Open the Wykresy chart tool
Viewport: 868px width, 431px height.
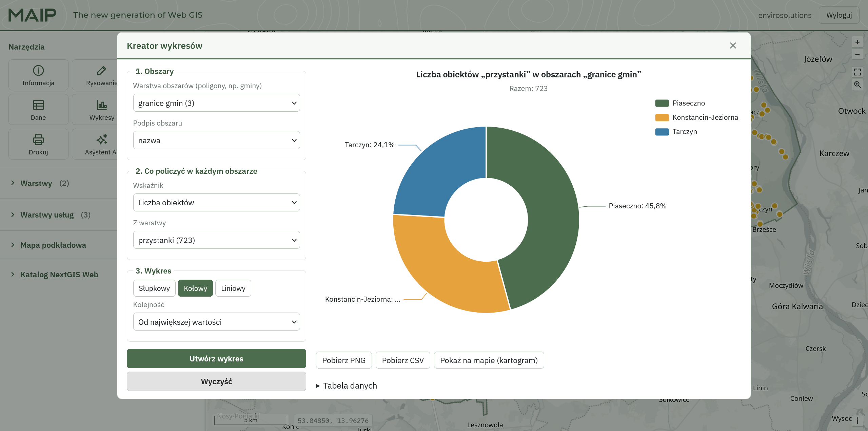pyautogui.click(x=95, y=110)
